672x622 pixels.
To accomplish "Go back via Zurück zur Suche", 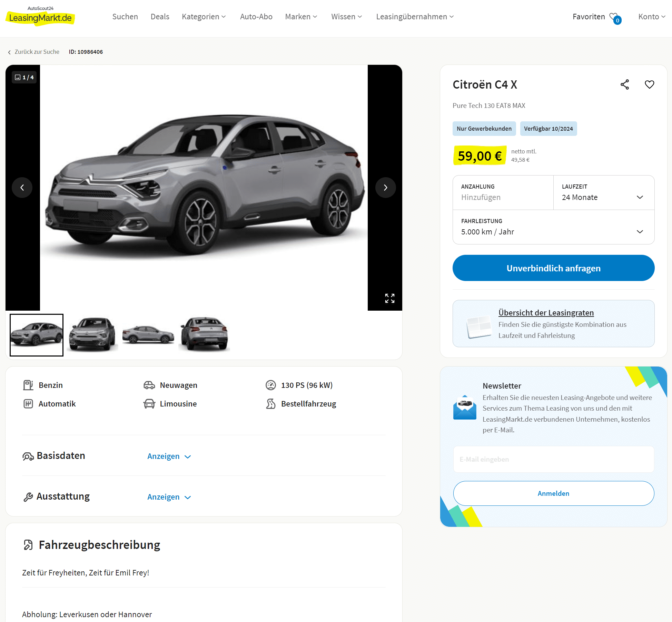I will 37,52.
